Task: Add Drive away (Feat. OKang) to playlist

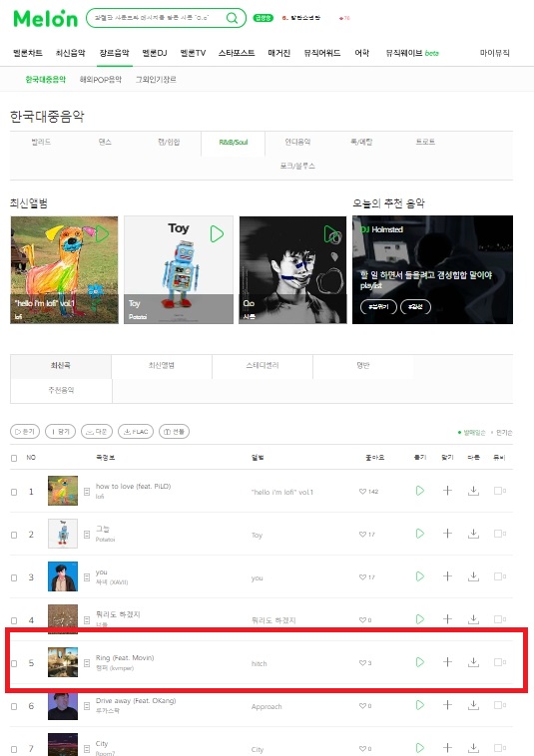Action: pyautogui.click(x=447, y=705)
